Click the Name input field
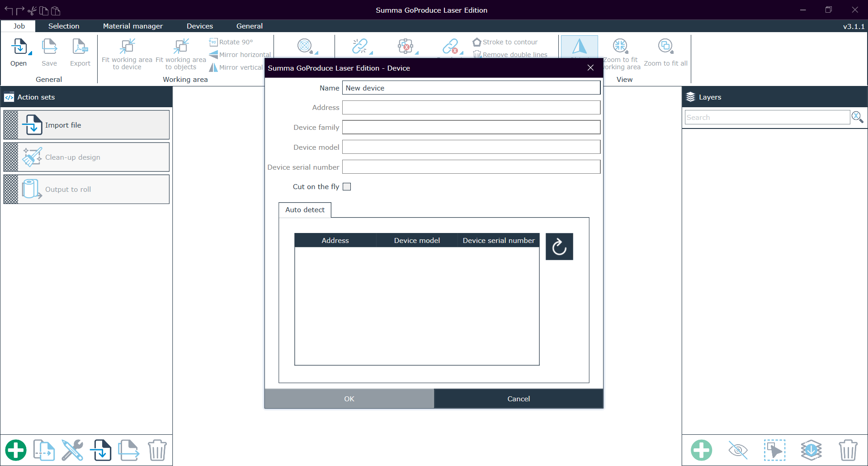Image resolution: width=868 pixels, height=466 pixels. point(471,88)
